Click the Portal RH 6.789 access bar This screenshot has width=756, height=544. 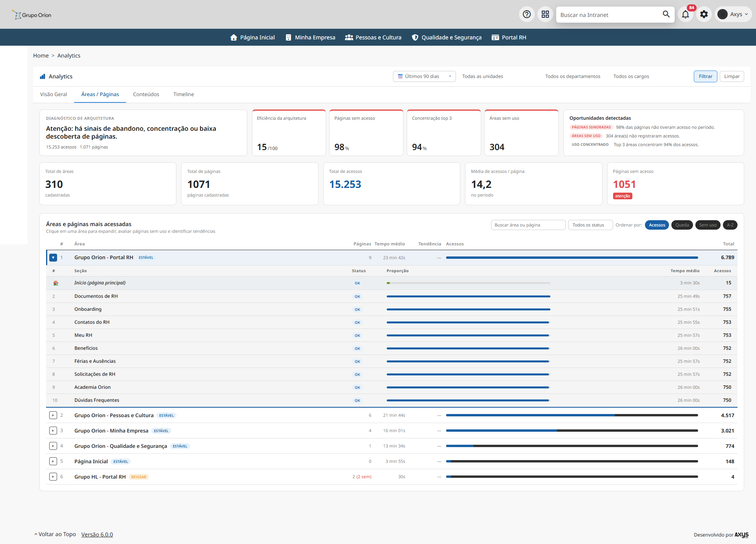click(x=572, y=258)
